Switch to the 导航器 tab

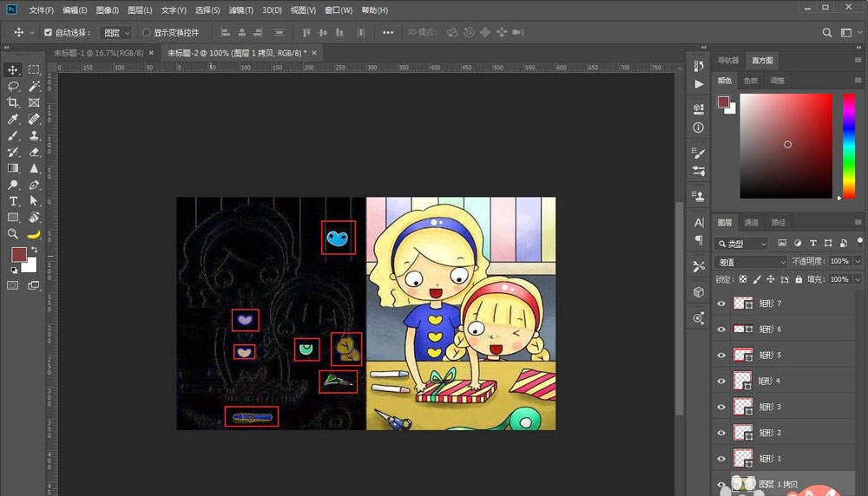728,61
